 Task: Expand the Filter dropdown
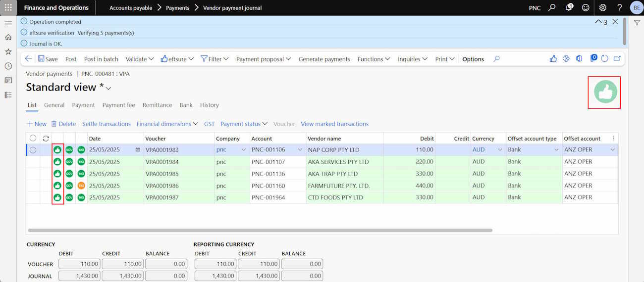(x=215, y=59)
